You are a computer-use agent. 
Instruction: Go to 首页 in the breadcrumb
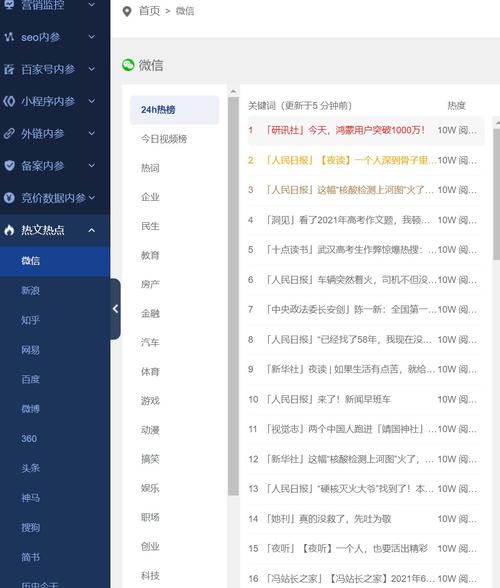149,11
